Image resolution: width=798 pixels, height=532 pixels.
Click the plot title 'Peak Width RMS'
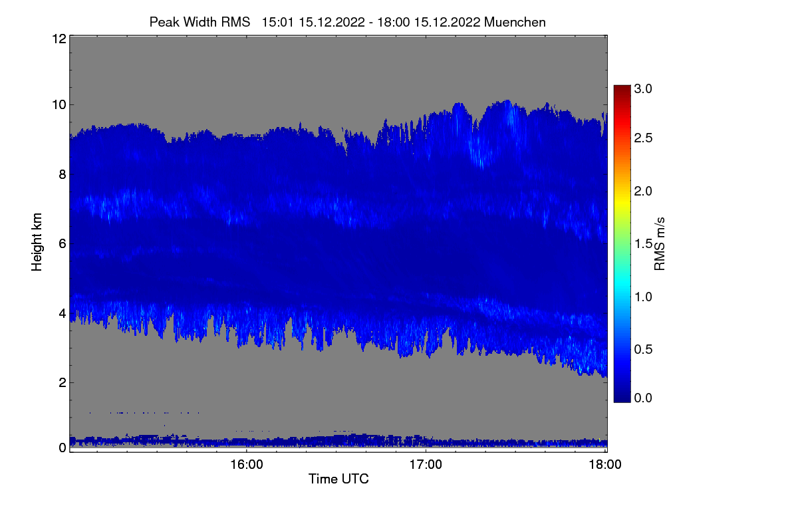(199, 22)
